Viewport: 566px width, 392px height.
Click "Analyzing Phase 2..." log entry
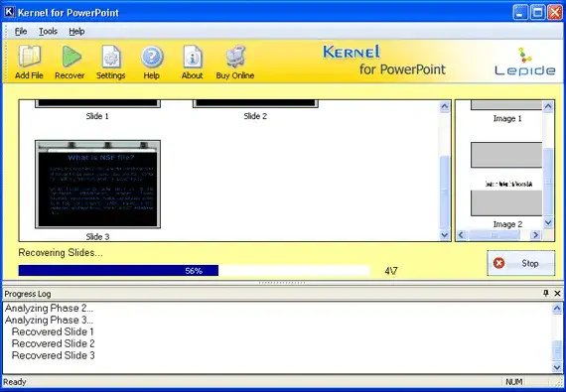49,308
